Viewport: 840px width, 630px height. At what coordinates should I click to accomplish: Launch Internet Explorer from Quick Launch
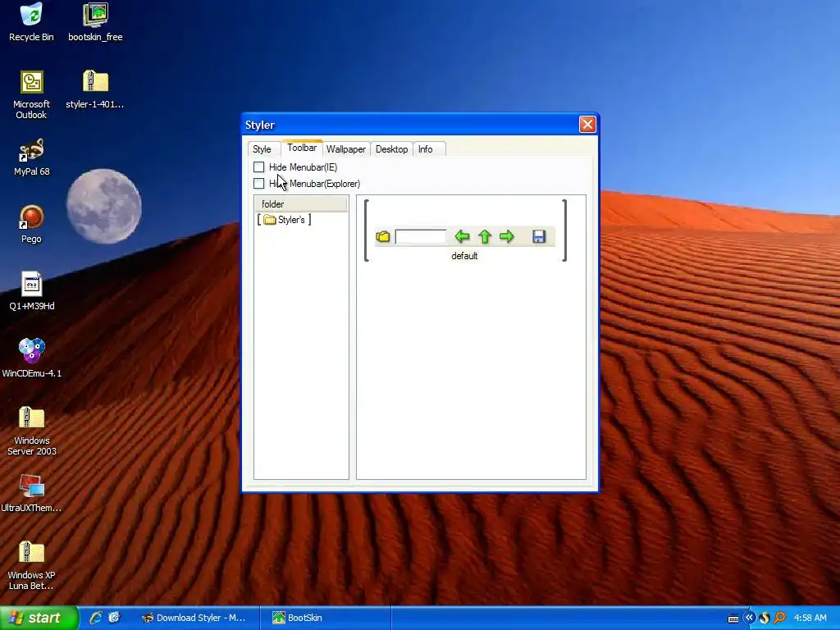pyautogui.click(x=97, y=618)
